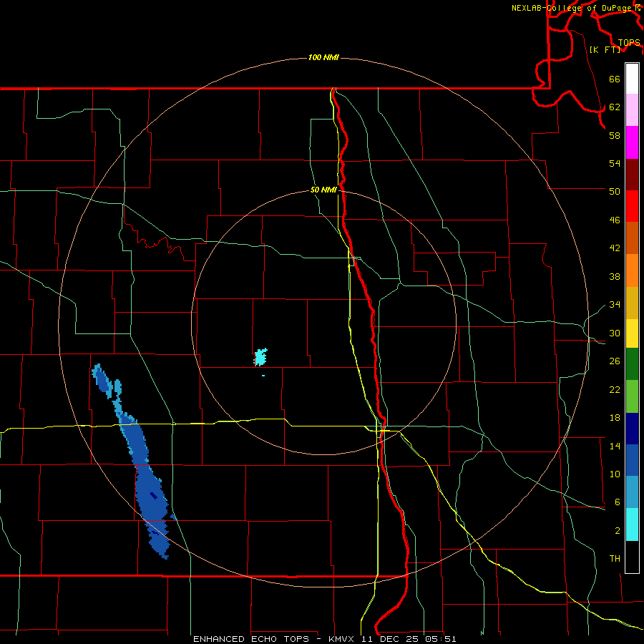Click the navy blue legend swatch
The image size is (644, 644).
[632, 429]
